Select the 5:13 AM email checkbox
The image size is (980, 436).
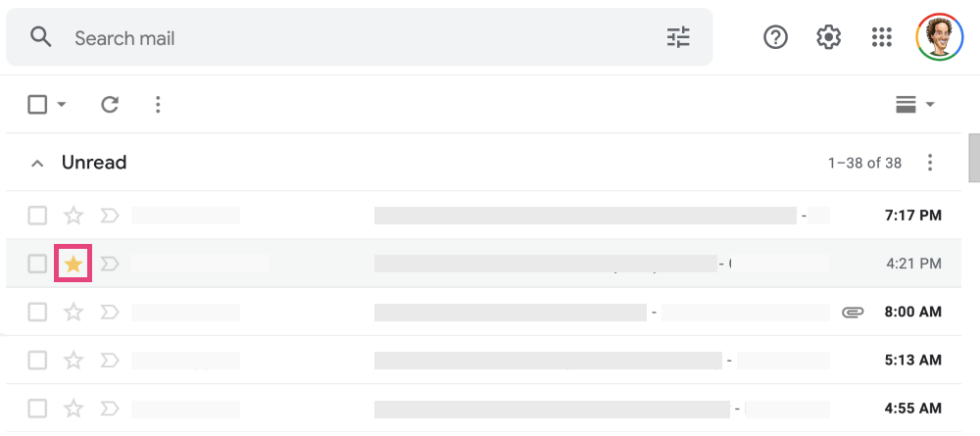[37, 361]
